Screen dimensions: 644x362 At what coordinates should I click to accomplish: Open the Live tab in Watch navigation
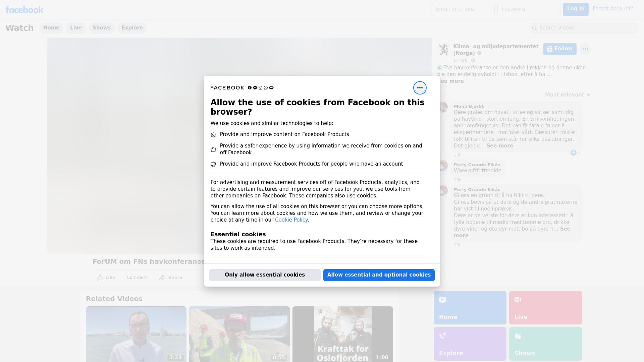pyautogui.click(x=76, y=28)
